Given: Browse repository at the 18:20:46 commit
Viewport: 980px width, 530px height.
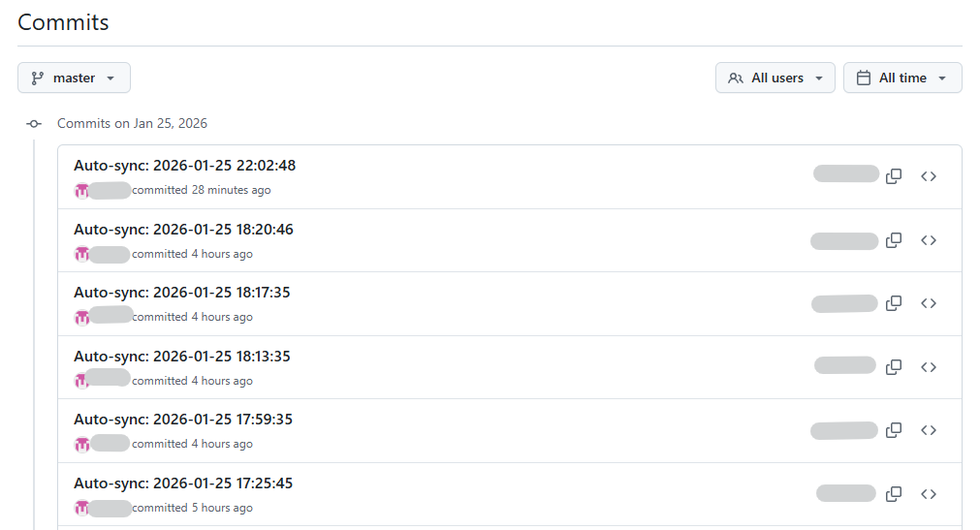Looking at the screenshot, I should (x=929, y=240).
